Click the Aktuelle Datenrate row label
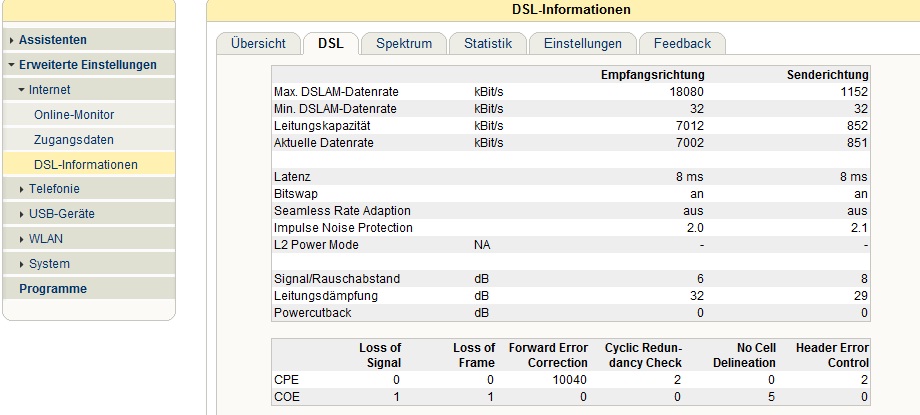This screenshot has width=920, height=415. coord(321,143)
